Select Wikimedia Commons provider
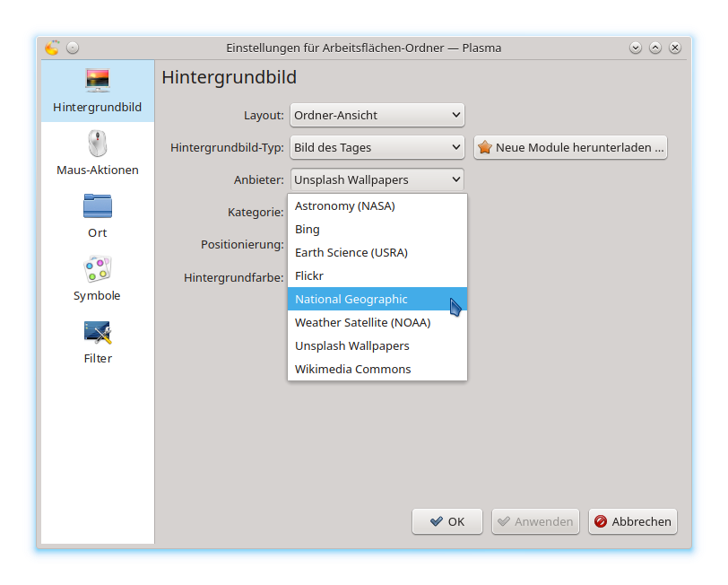Screen dimensions: 728x585 coord(352,369)
